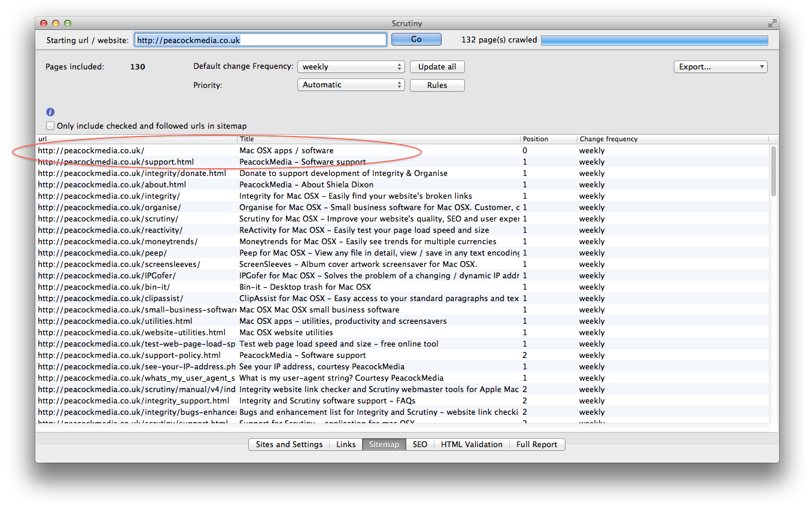Click the Go button

click(x=416, y=40)
